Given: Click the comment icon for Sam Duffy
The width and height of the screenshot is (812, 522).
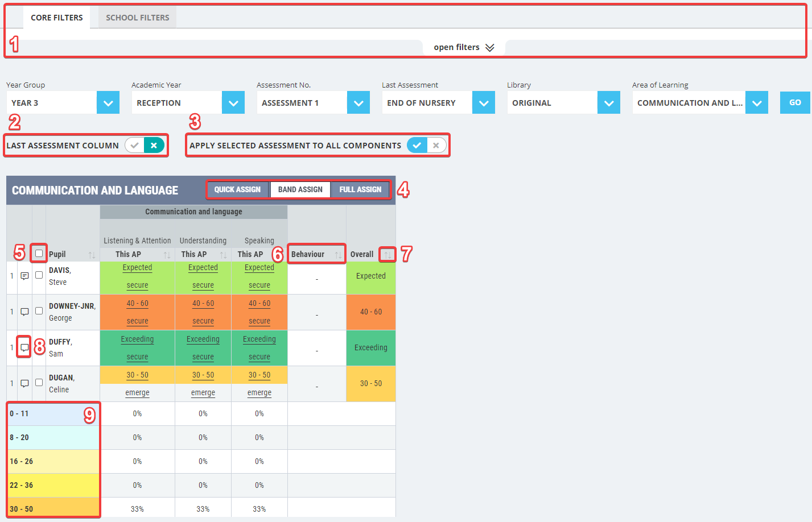Looking at the screenshot, I should coord(24,347).
